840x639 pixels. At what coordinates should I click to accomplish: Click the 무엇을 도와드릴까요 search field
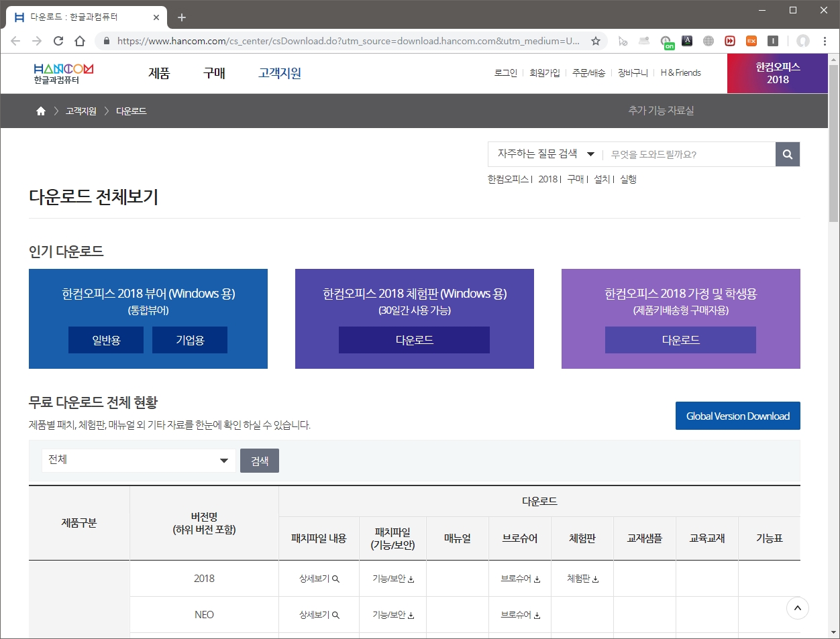[x=689, y=154]
